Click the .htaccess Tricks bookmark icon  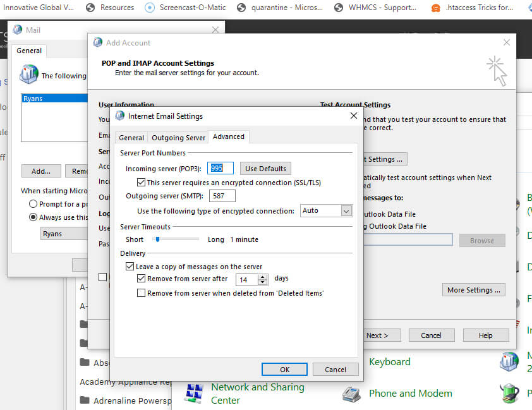coord(435,8)
